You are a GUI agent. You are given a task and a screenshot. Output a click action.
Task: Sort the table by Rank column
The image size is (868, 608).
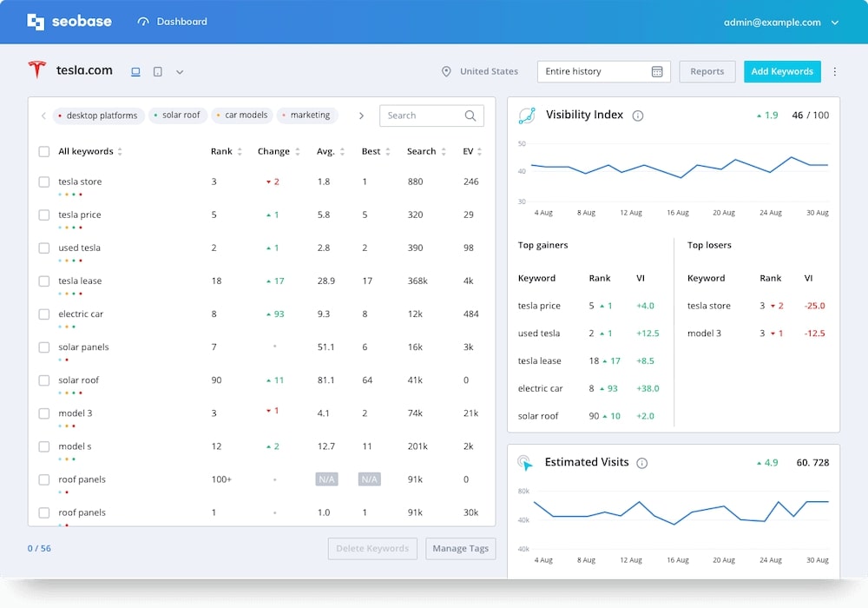226,152
